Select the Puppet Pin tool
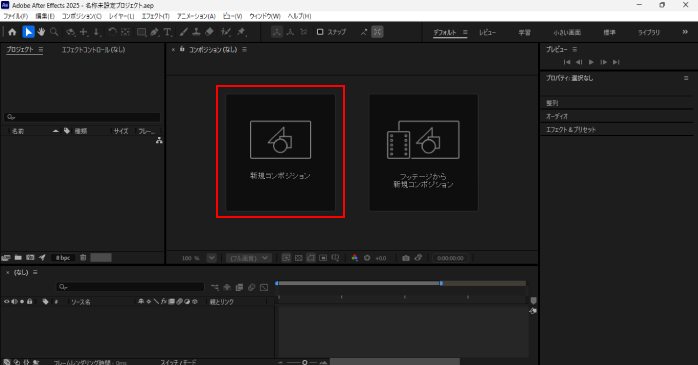Viewport: 698px width, 365px height. click(x=241, y=32)
